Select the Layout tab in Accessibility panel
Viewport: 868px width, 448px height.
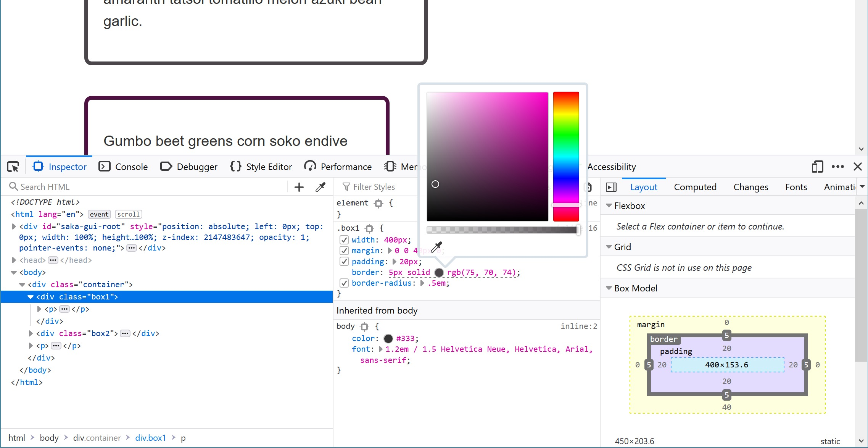pyautogui.click(x=643, y=186)
